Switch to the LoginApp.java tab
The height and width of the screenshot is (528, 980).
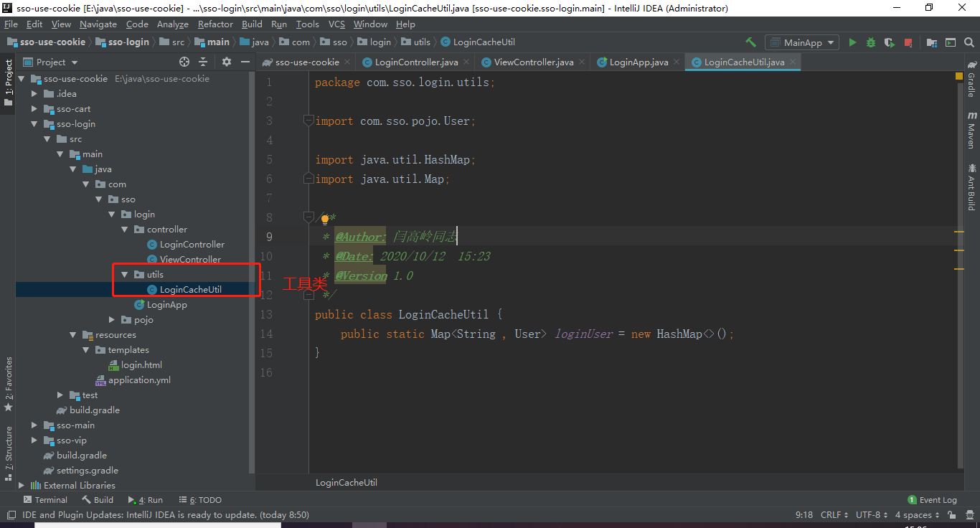pos(639,62)
